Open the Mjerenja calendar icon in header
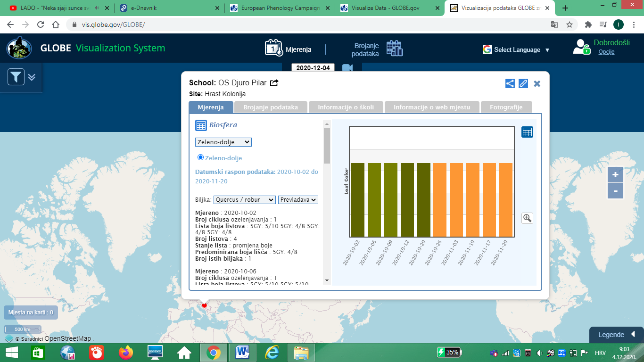Image resolution: width=644 pixels, height=362 pixels. tap(273, 49)
